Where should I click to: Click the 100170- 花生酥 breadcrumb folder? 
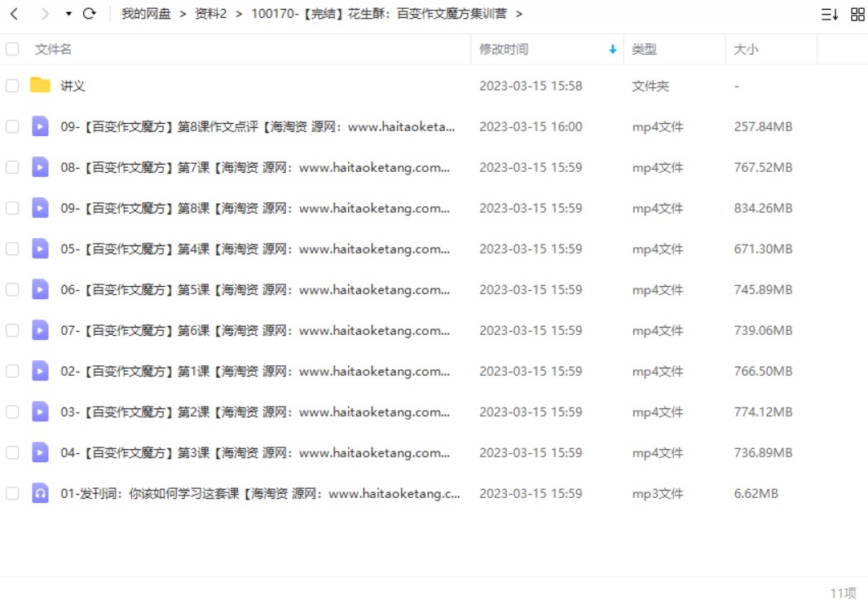(x=379, y=14)
